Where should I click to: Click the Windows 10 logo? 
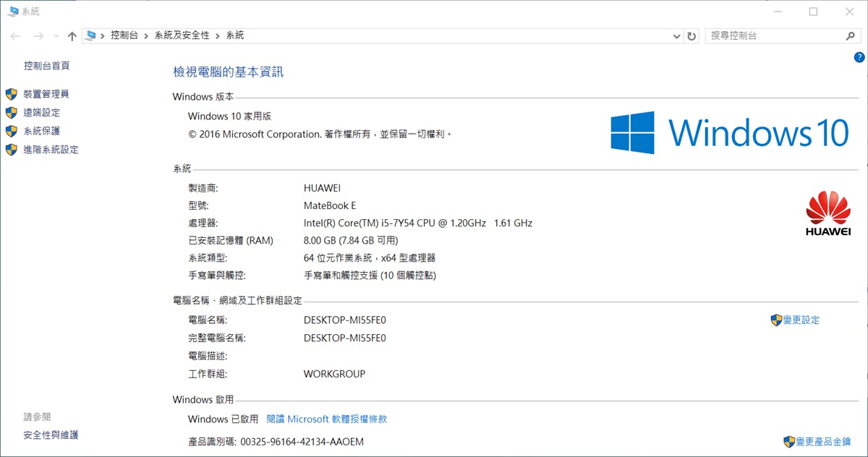729,132
